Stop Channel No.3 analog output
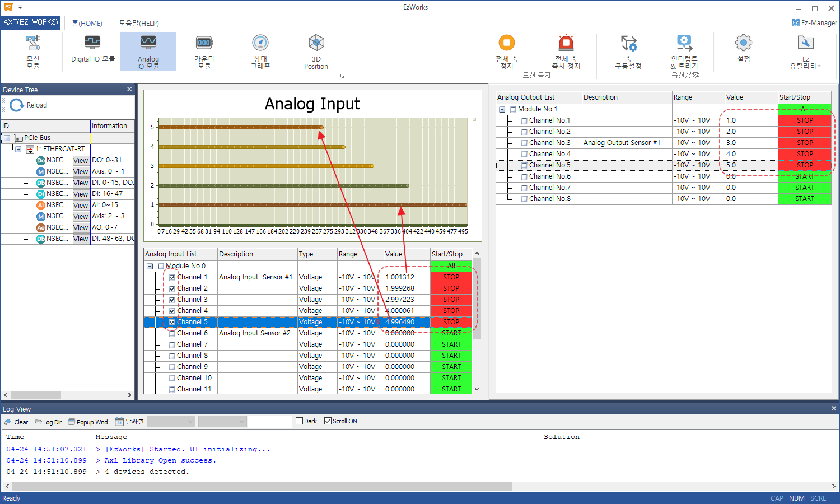 pos(805,143)
